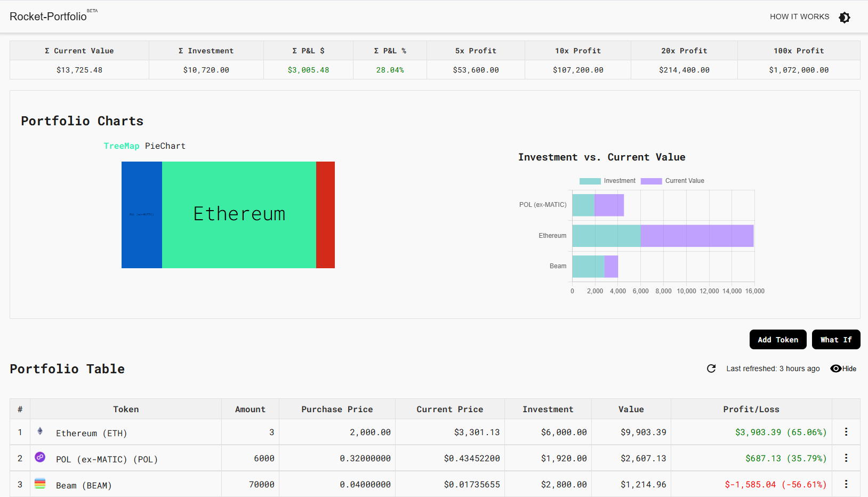Click the Beam current value bar
Viewport: 868px width, 497px height.
click(611, 267)
